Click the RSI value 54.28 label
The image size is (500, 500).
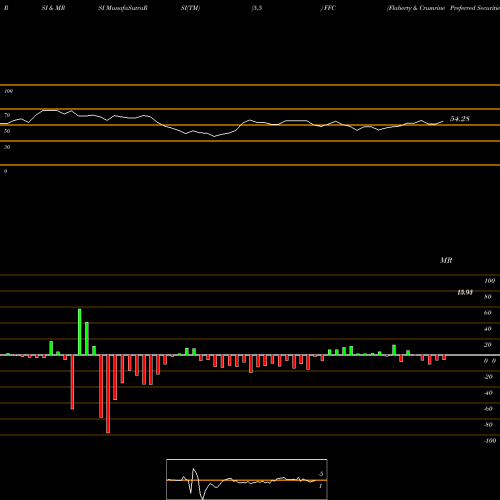point(460,119)
